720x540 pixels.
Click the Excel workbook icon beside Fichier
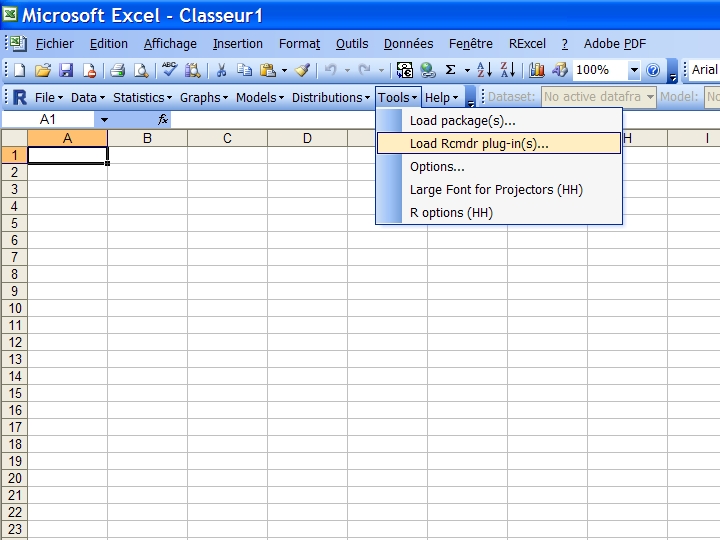[x=18, y=44]
